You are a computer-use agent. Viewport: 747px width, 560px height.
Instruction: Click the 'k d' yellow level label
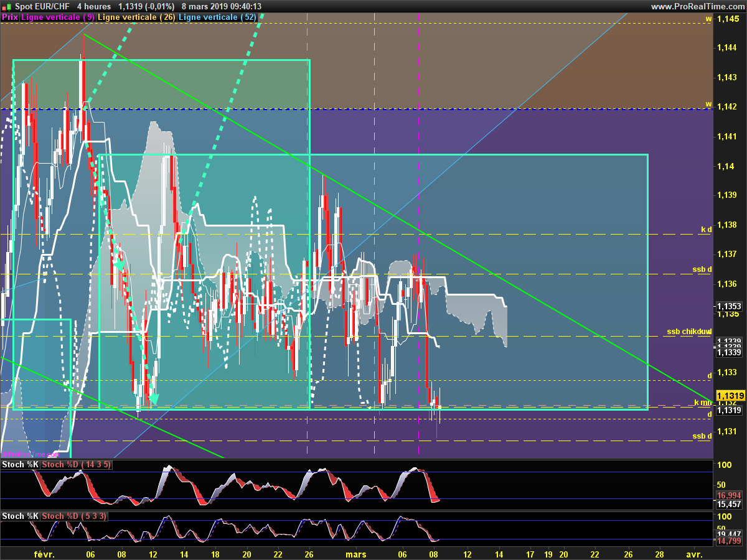coord(706,230)
